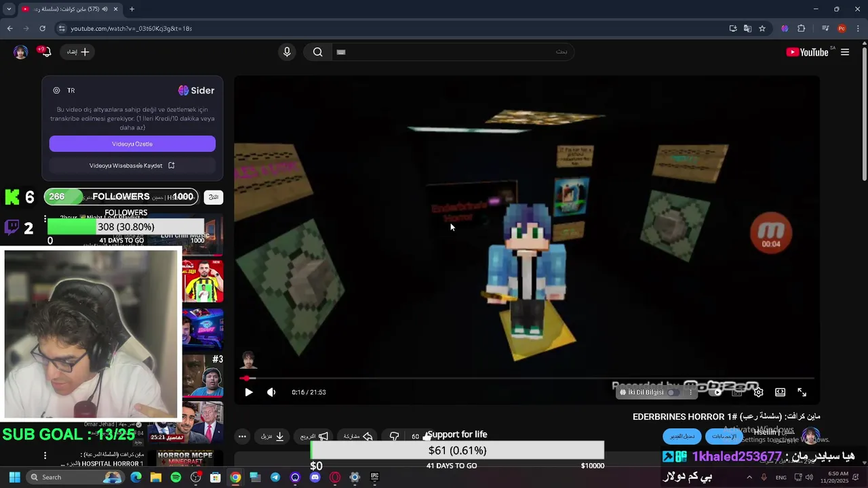The image size is (868, 488).
Task: Click the share button below the video
Action: pos(359,436)
